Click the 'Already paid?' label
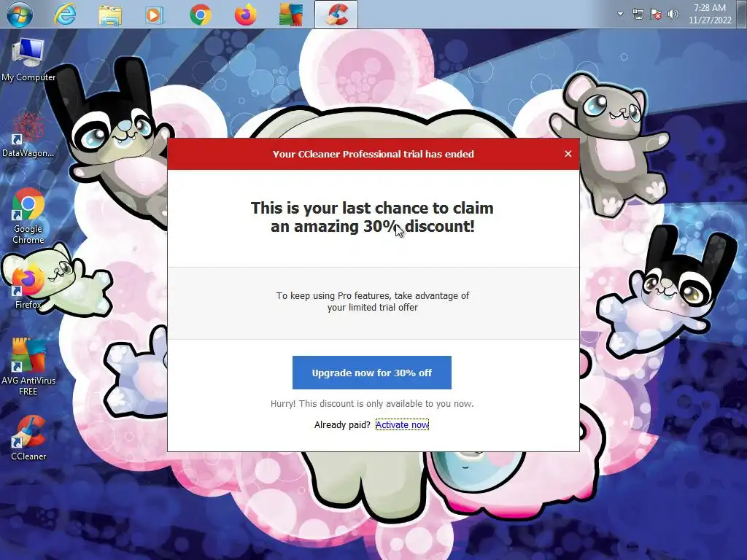The width and height of the screenshot is (747, 560). (342, 425)
